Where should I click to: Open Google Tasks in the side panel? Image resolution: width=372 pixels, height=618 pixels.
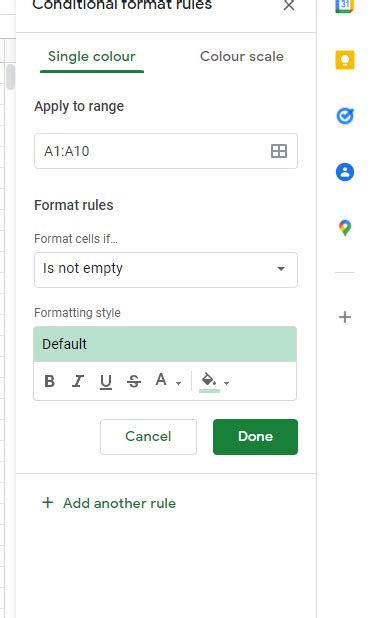coord(345,116)
